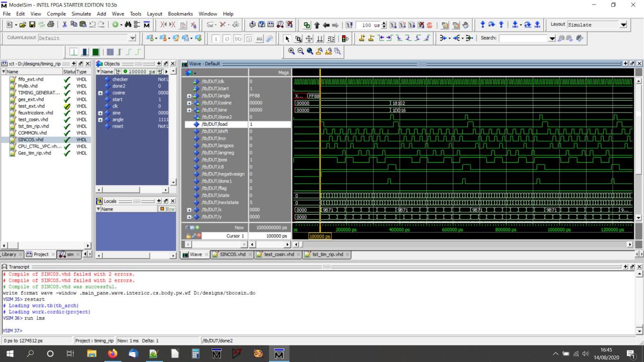Viewport: 644px width, 362px height.
Task: Open the Simulate menu
Action: coord(81,14)
